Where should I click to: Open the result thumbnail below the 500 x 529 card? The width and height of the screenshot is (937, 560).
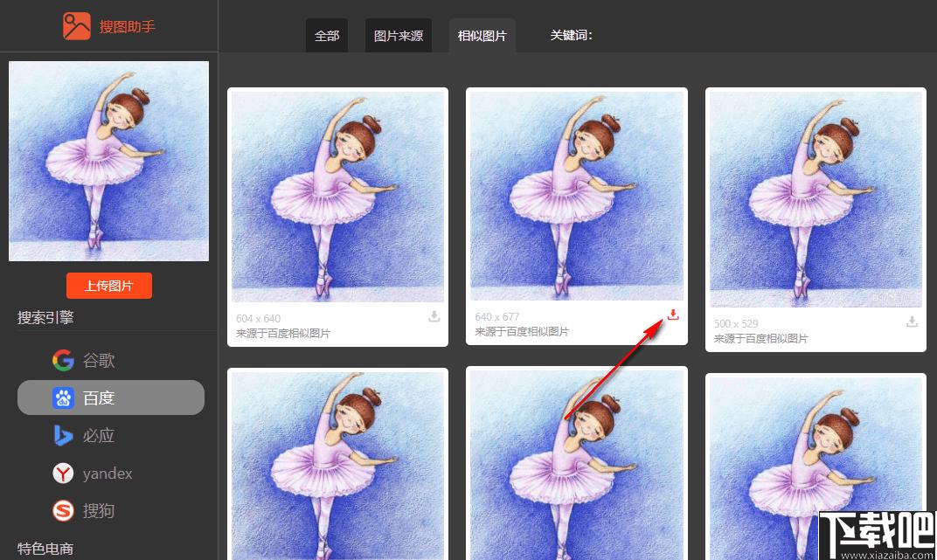pos(816,468)
